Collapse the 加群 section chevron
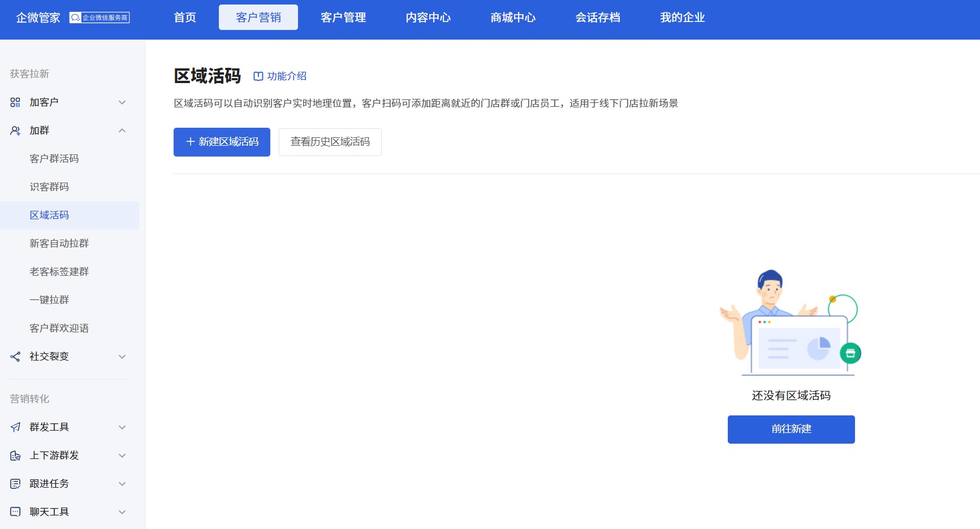 (122, 131)
